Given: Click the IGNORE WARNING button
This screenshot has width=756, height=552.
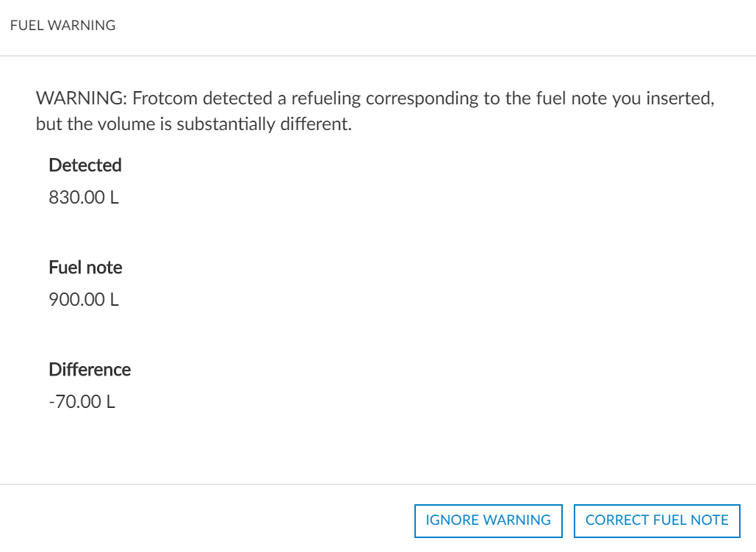Looking at the screenshot, I should tap(488, 520).
